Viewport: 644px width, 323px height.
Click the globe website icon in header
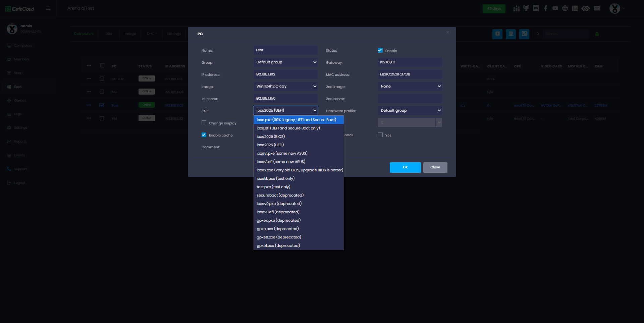(565, 8)
